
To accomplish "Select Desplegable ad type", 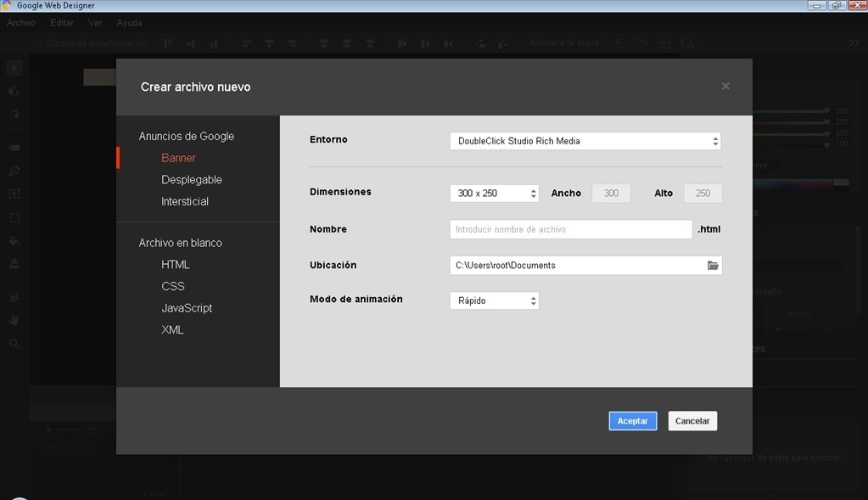I will 192,179.
